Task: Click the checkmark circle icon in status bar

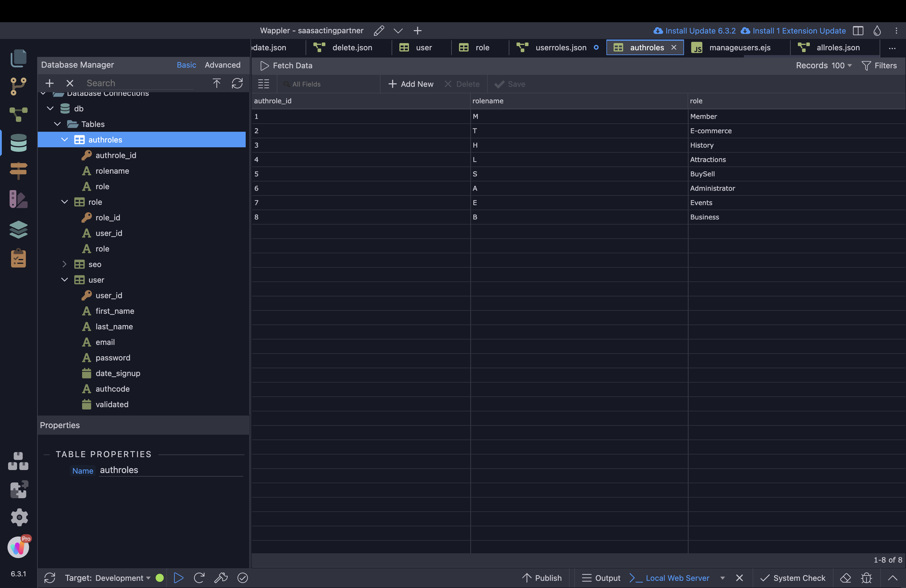Action: (242, 578)
